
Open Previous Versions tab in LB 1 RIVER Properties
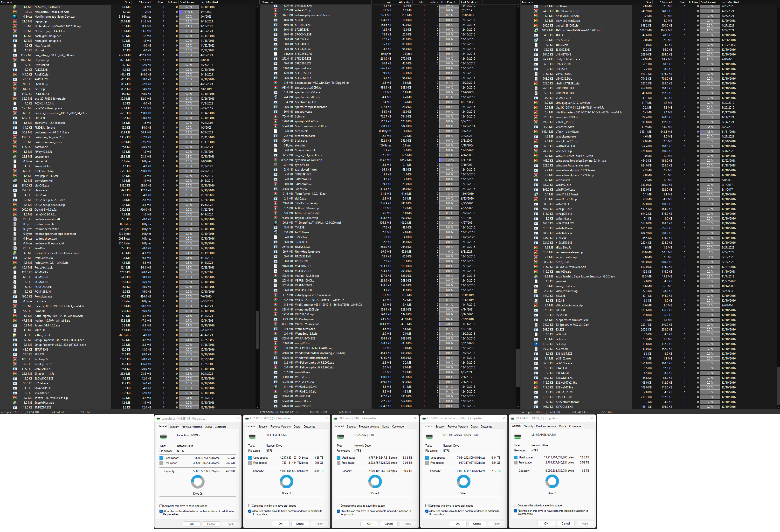click(x=281, y=427)
